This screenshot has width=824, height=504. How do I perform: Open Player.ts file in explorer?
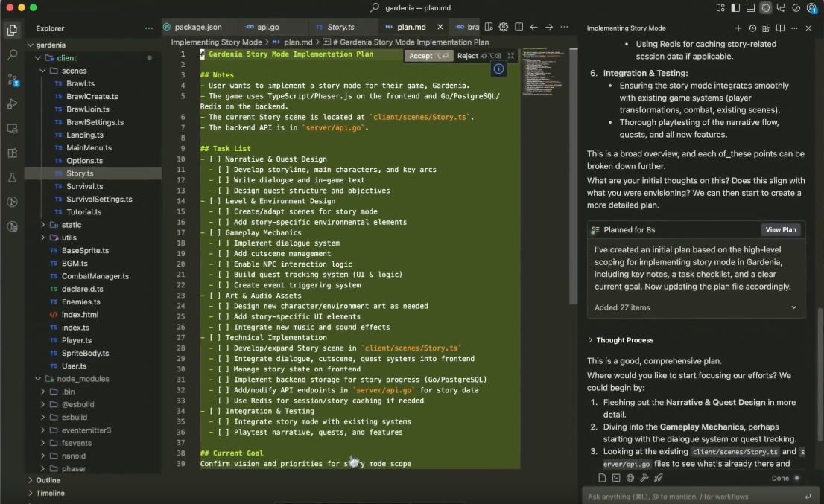point(77,340)
